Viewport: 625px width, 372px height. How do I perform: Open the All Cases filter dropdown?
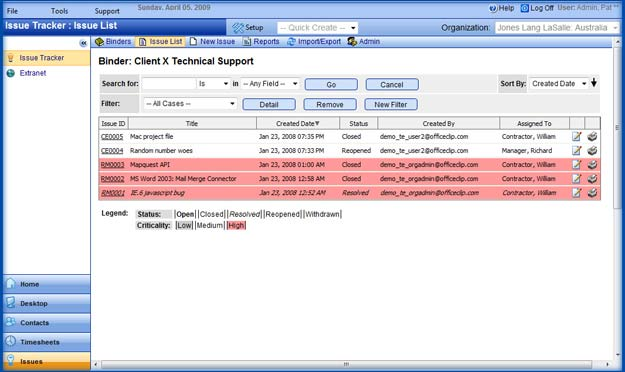click(x=190, y=104)
